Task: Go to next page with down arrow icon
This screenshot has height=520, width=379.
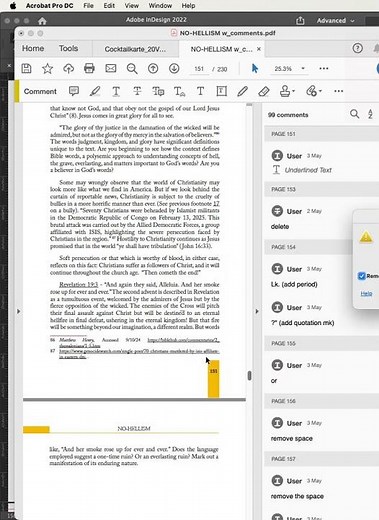Action: pyautogui.click(x=174, y=69)
